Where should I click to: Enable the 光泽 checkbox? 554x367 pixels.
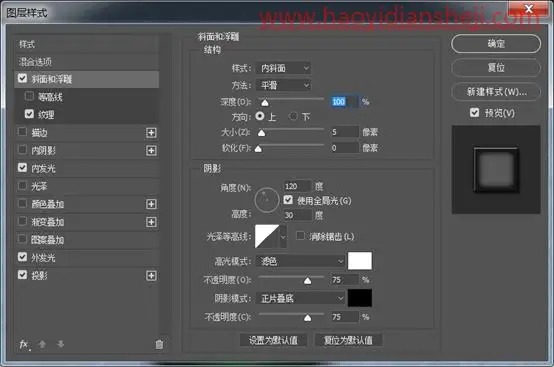(x=22, y=185)
